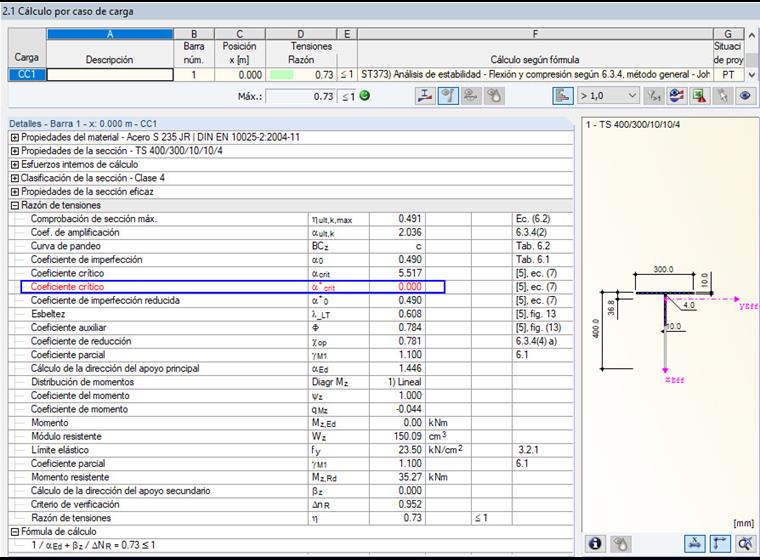
Task: Click the blue eye view mode icon
Action: click(x=745, y=96)
